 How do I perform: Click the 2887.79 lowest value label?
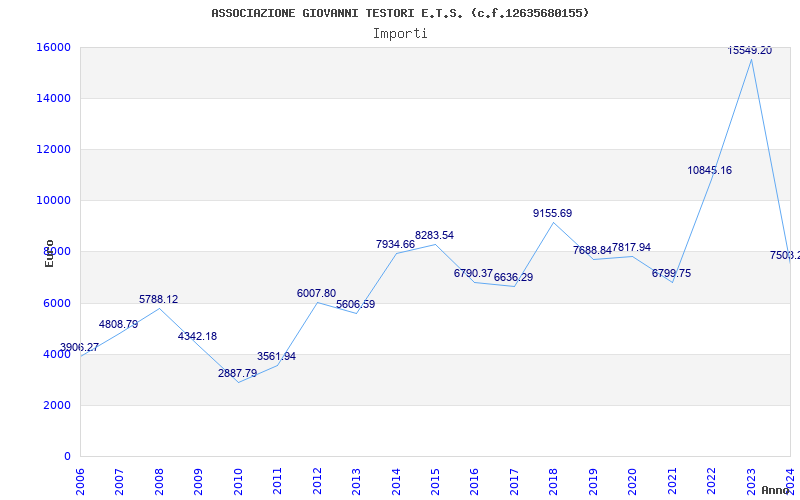237,373
